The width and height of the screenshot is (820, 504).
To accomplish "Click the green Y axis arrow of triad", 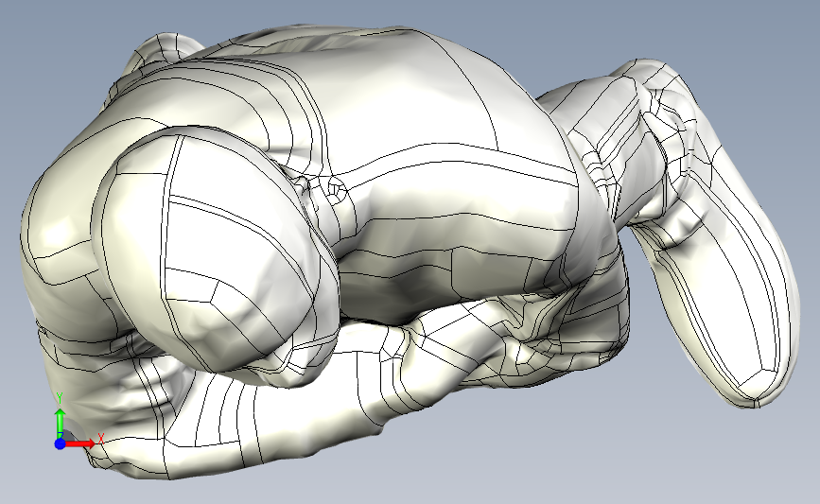I will click(x=60, y=423).
